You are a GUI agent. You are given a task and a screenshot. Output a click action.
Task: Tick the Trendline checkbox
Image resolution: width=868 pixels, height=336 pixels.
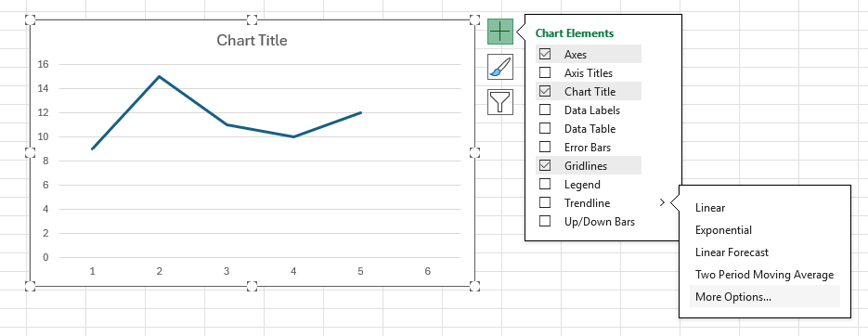(545, 202)
